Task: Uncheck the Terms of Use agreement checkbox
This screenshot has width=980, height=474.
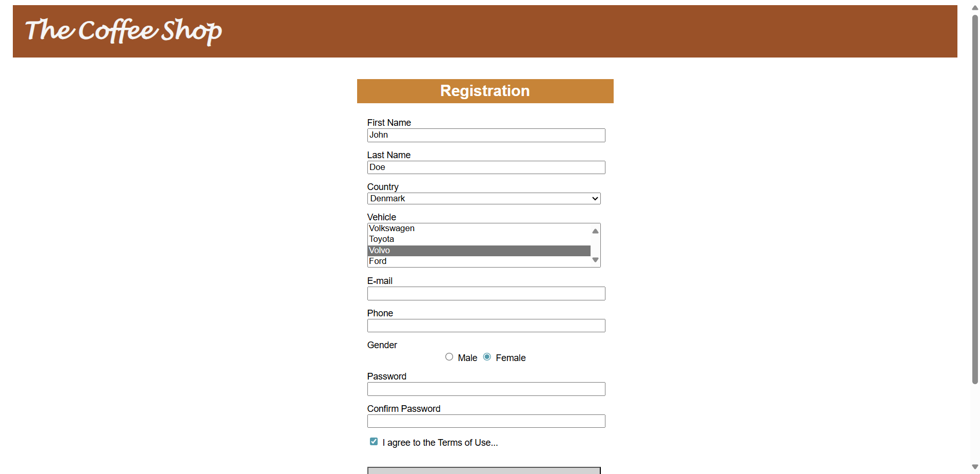Action: 374,442
